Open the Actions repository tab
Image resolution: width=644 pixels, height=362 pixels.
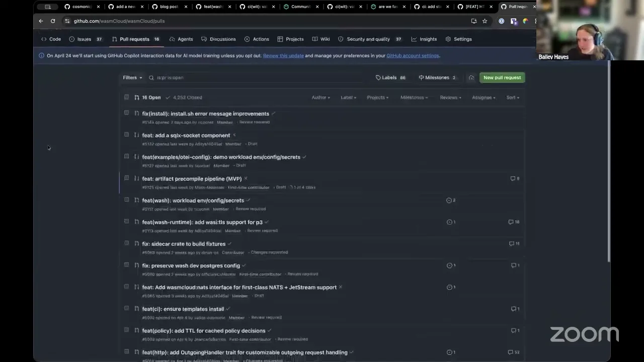click(257, 39)
